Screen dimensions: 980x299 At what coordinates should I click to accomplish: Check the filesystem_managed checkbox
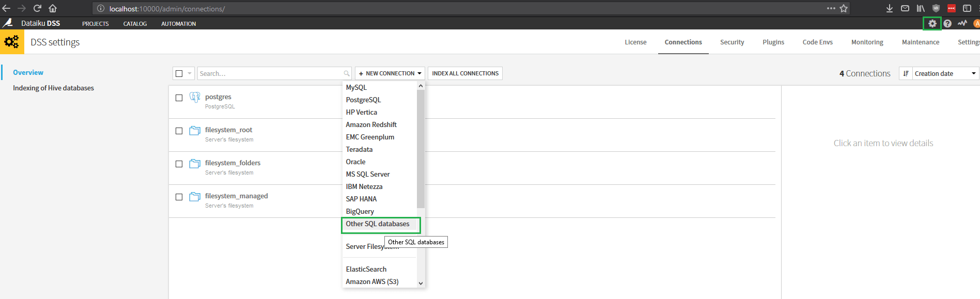179,197
